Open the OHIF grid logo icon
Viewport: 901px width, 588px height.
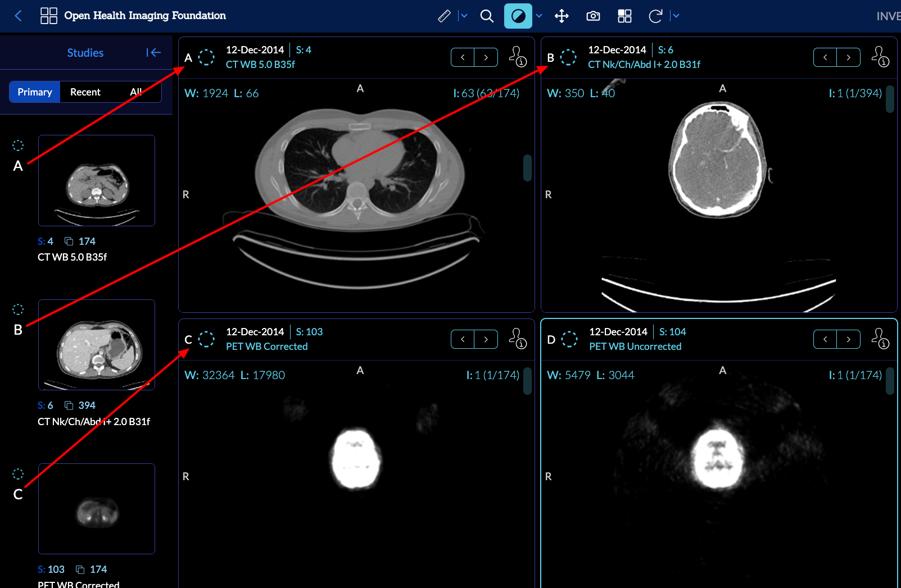point(49,16)
